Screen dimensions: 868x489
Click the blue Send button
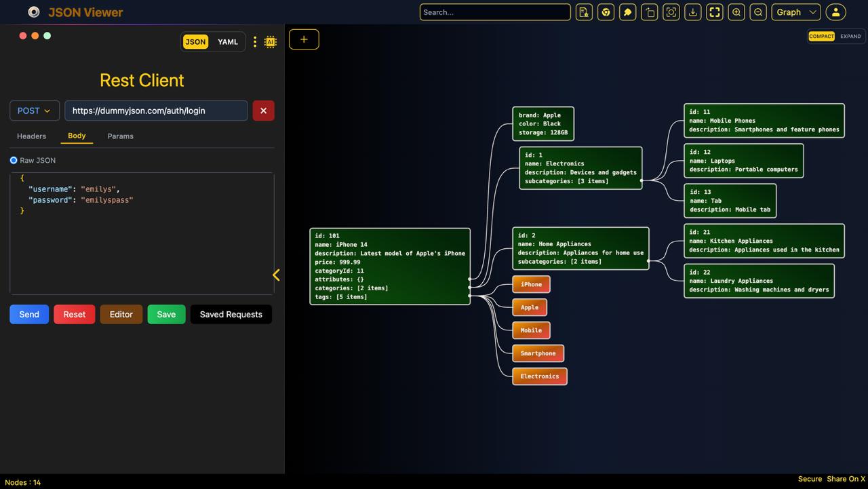(x=29, y=314)
